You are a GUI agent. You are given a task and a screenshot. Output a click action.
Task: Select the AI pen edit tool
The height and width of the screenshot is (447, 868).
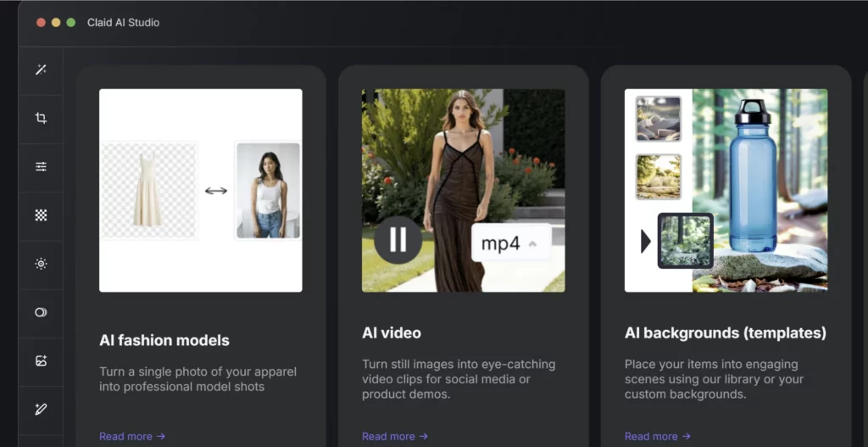pos(41,409)
